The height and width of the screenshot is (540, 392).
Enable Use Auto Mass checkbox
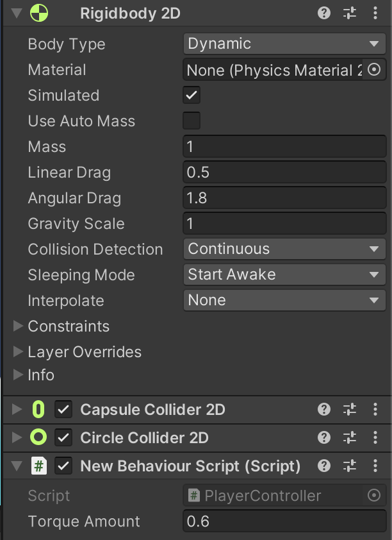192,121
